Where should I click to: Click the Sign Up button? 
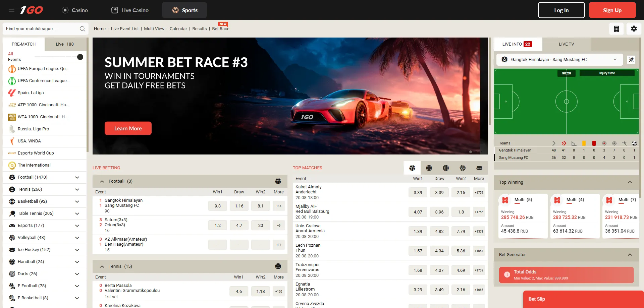point(612,10)
